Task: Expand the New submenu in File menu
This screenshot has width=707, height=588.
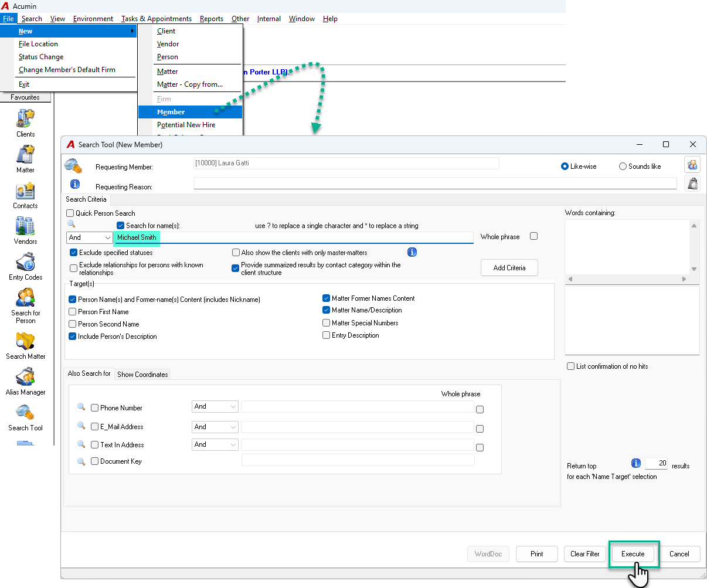Action: point(69,31)
